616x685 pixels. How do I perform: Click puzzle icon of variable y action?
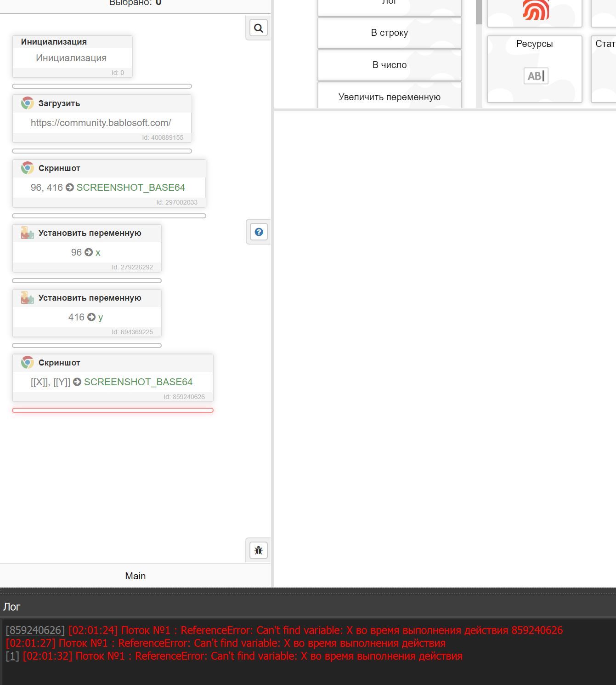pos(28,298)
